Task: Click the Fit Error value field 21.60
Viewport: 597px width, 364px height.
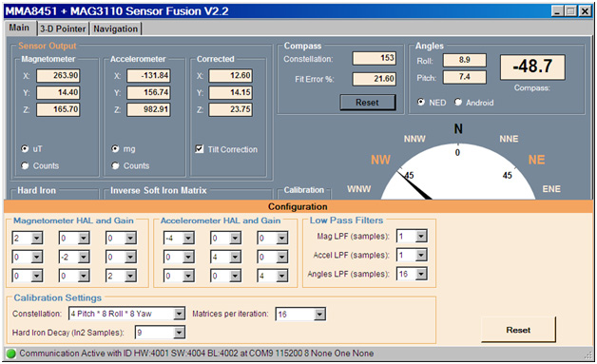Action: point(375,79)
